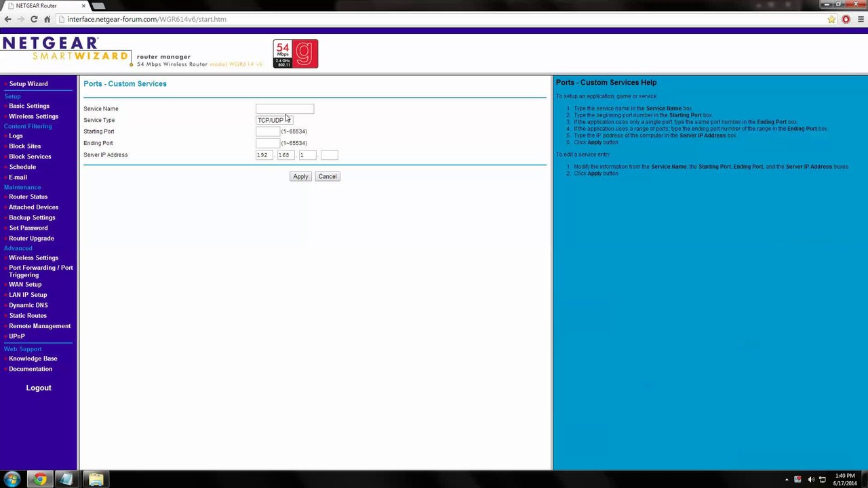Click the browser address bar
Screen dimensions: 868x488
coord(441,19)
